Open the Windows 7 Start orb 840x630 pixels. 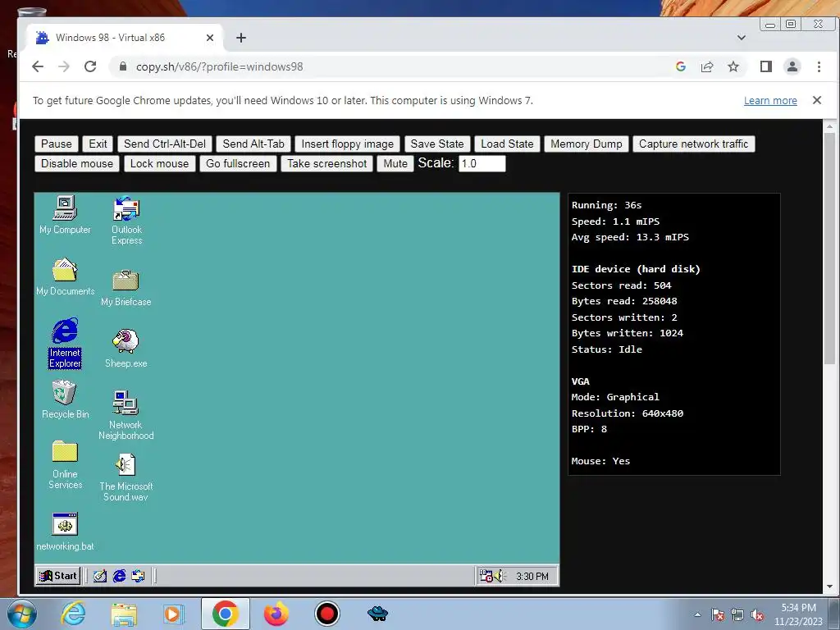[x=22, y=614]
